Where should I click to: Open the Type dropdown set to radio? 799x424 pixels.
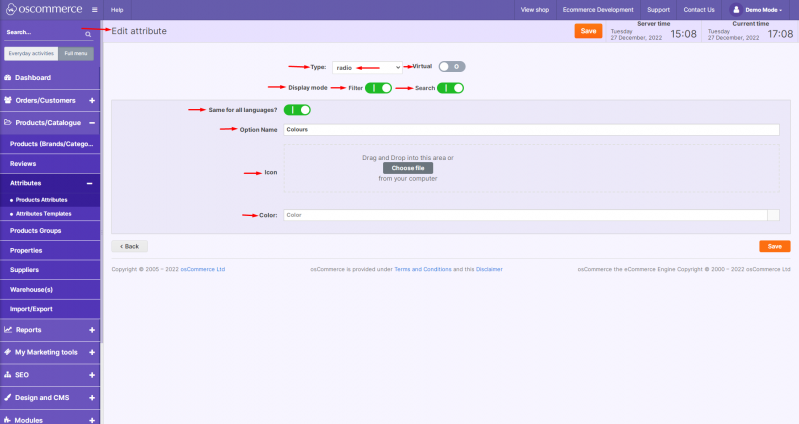367,67
